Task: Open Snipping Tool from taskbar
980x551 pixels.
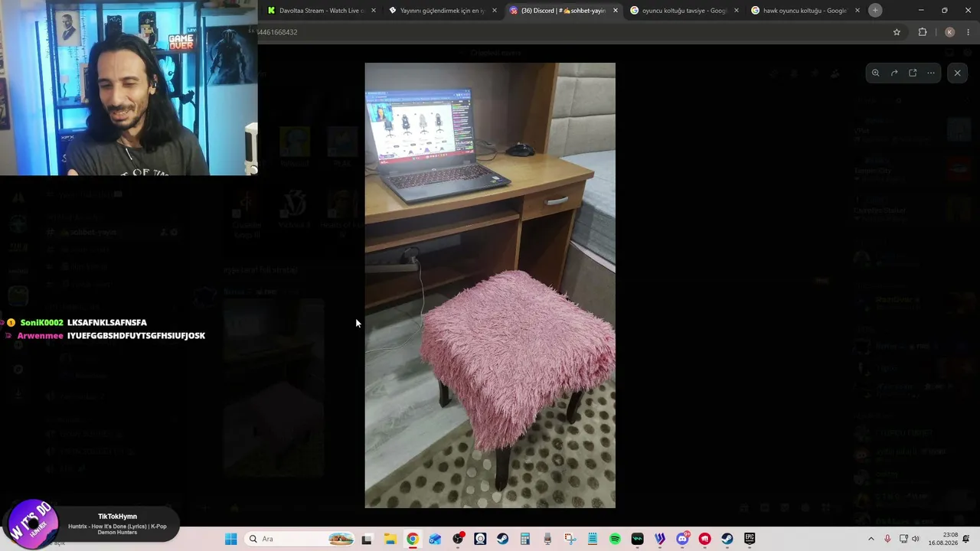Action: [570, 539]
